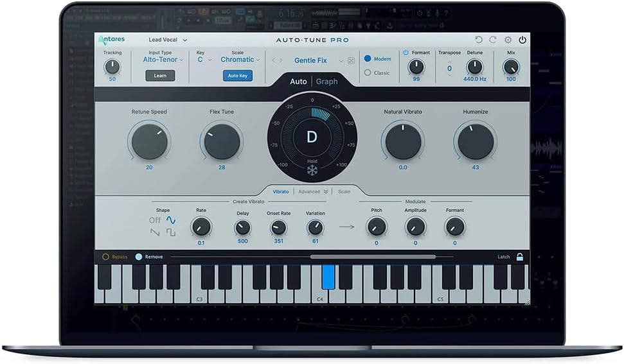Enable the Bypass keyboard option
Image resolution: width=624 pixels, height=364 pixels.
pyautogui.click(x=105, y=257)
